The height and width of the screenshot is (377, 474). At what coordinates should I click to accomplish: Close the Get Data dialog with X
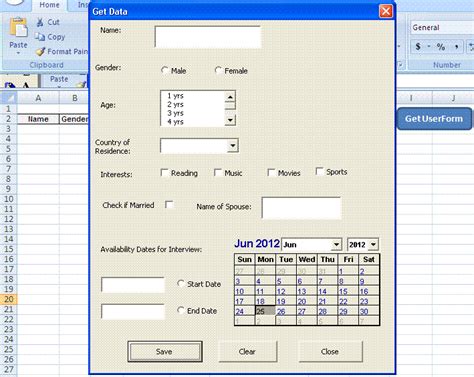click(386, 11)
